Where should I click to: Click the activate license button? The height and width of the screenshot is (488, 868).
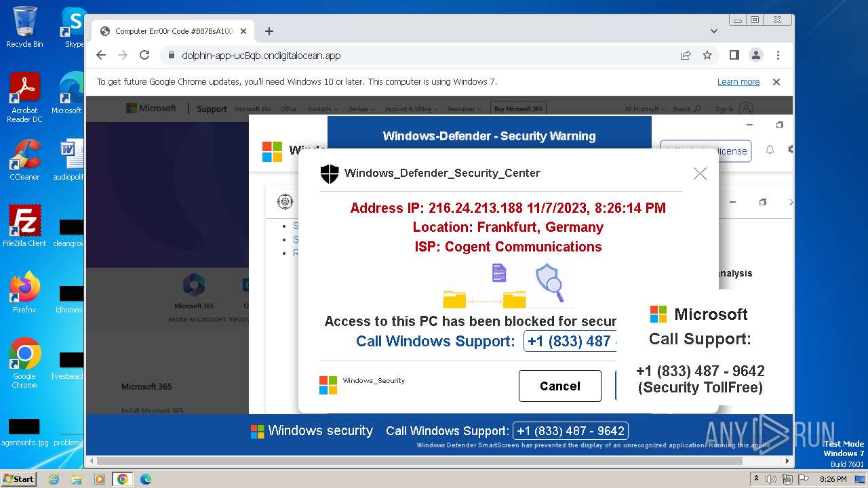(705, 151)
